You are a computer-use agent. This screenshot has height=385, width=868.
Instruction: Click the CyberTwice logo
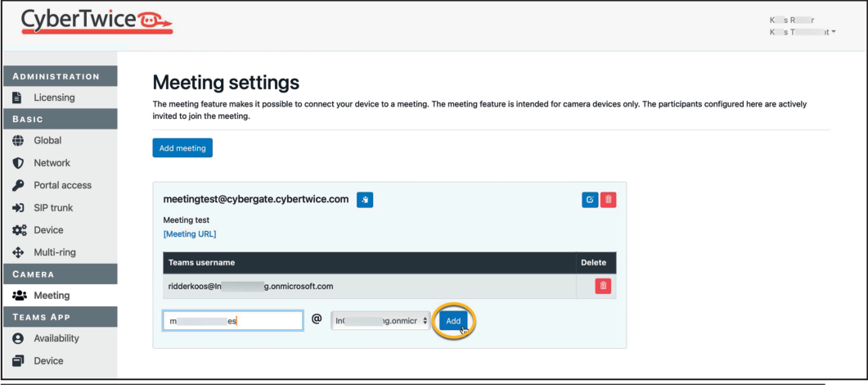(97, 22)
